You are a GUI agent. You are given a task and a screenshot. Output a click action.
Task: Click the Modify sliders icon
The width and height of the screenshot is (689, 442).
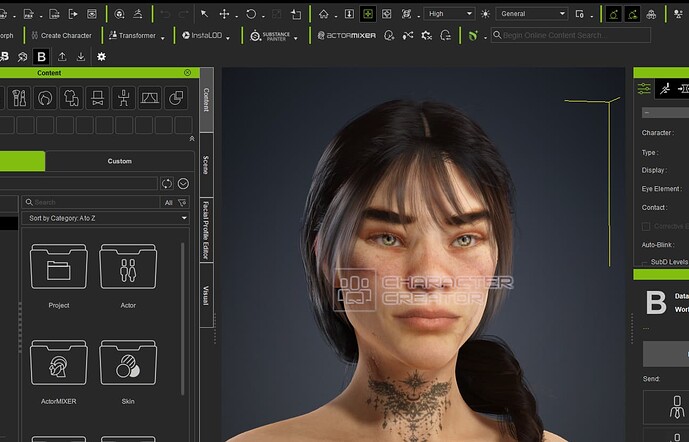[644, 89]
